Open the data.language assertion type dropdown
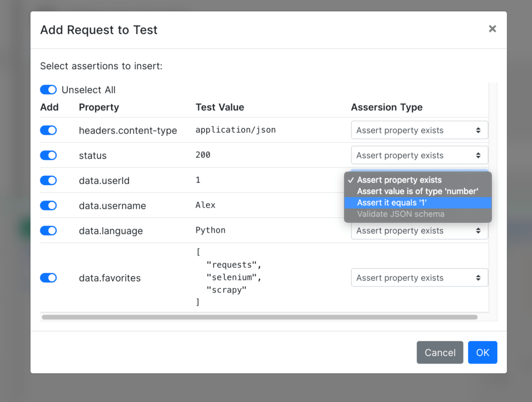Image resolution: width=532 pixels, height=402 pixels. point(419,231)
